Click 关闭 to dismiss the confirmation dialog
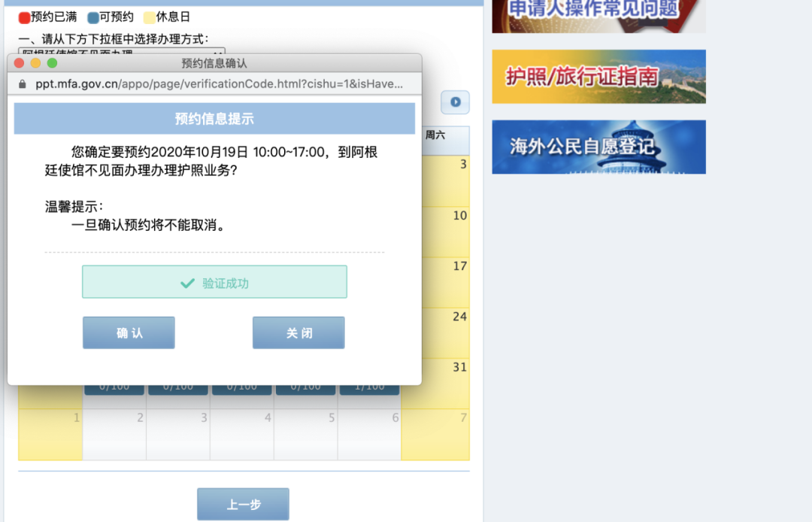Screen dimensions: 812x522 pos(298,332)
